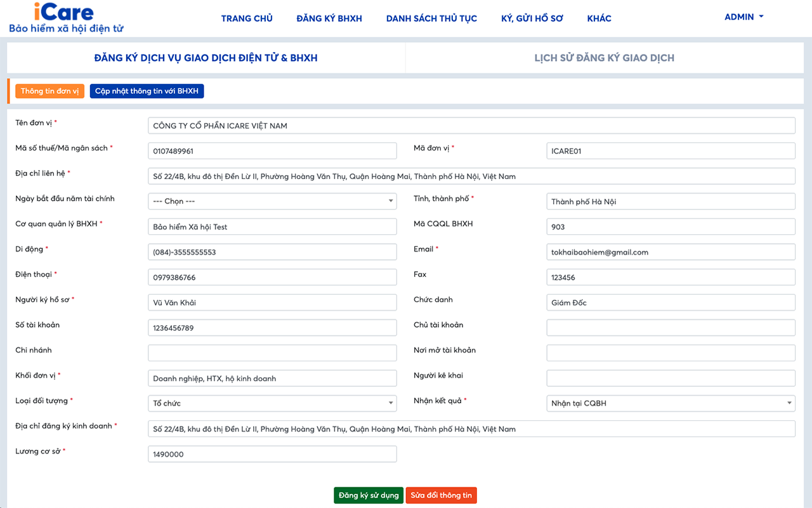
Task: Open the DANH SÁCH THỦ TỤC menu
Action: pos(431,18)
